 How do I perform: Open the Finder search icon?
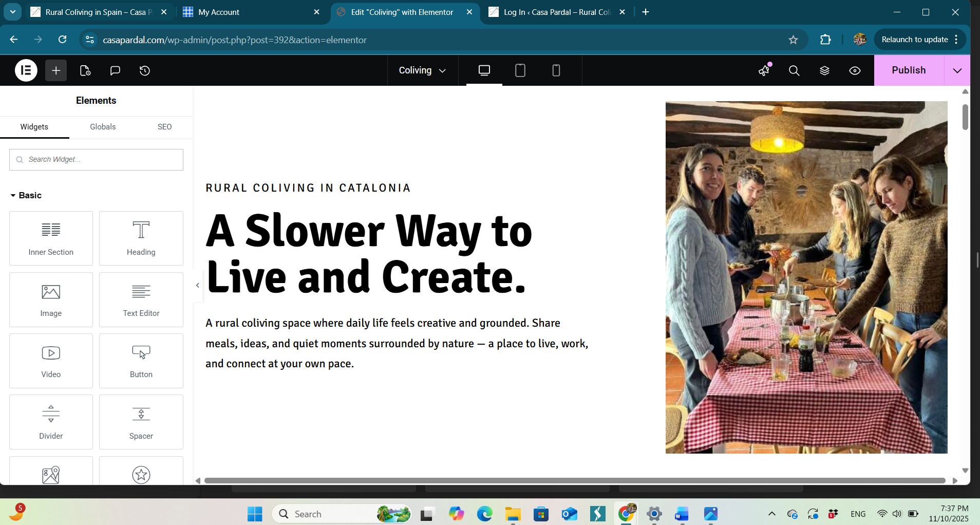click(794, 70)
